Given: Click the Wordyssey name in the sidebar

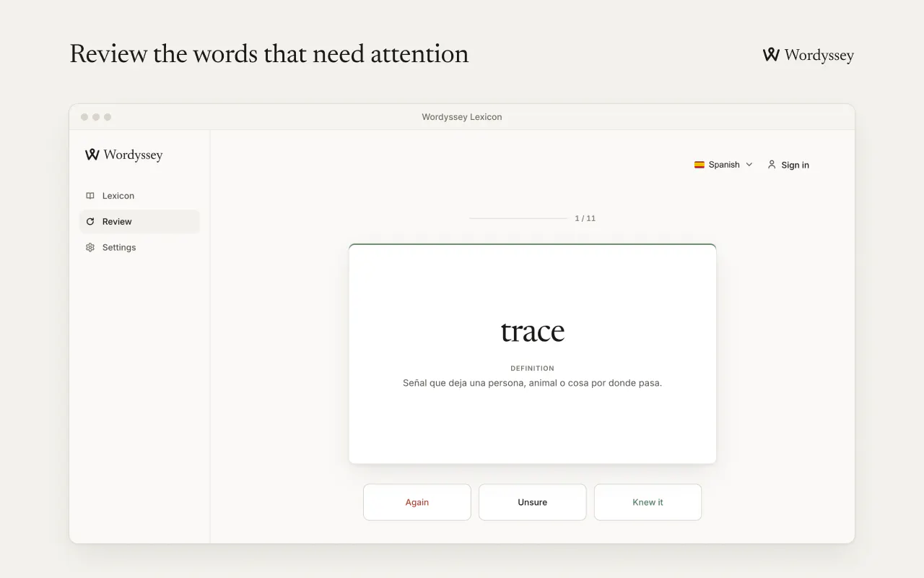Looking at the screenshot, I should 133,155.
